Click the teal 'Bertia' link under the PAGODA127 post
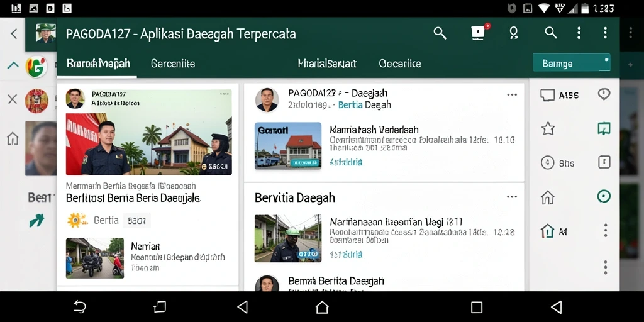 [x=350, y=105]
